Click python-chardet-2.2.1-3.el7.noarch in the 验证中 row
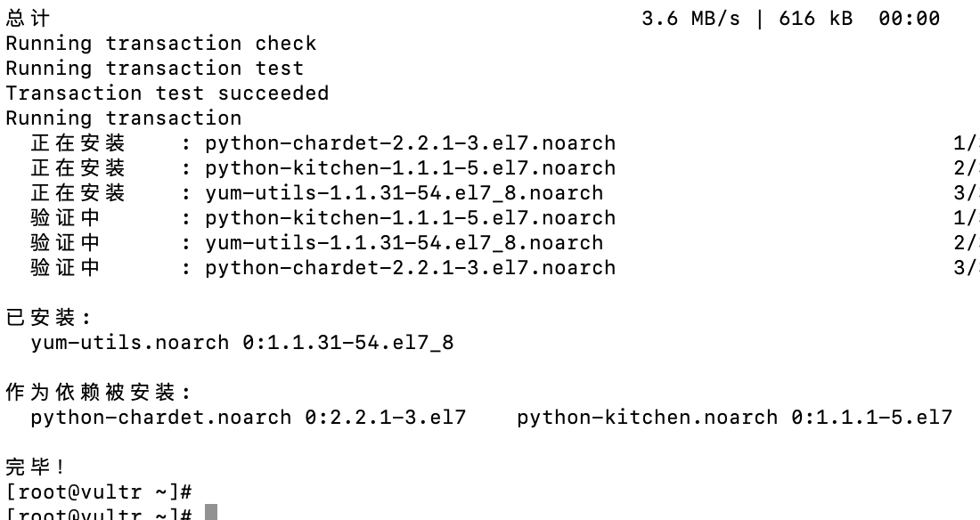 pyautogui.click(x=410, y=268)
